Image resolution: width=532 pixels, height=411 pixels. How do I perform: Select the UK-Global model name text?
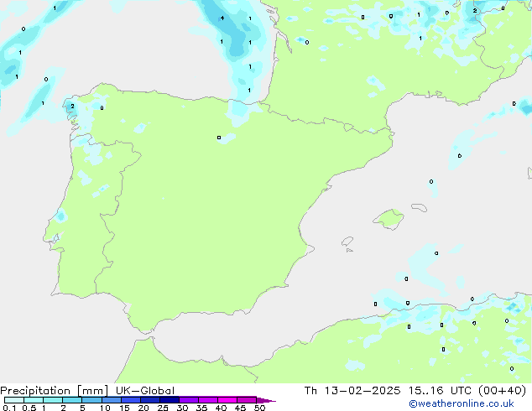pos(145,391)
